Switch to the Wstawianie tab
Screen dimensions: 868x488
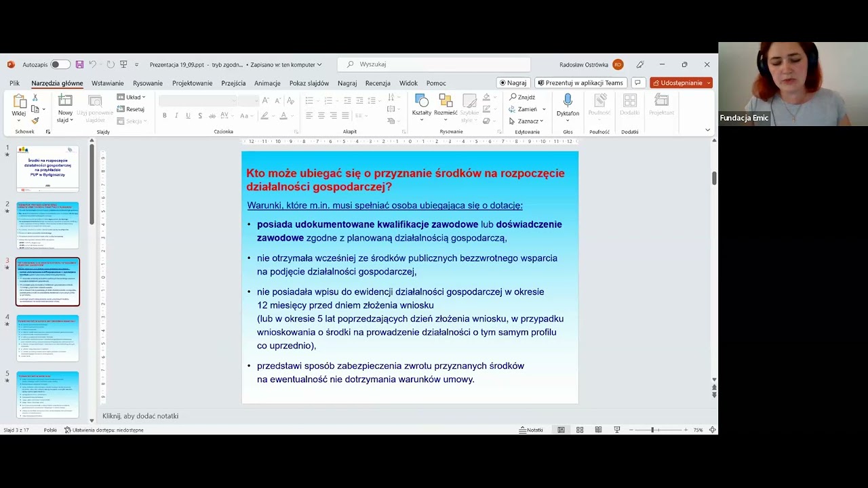(107, 83)
